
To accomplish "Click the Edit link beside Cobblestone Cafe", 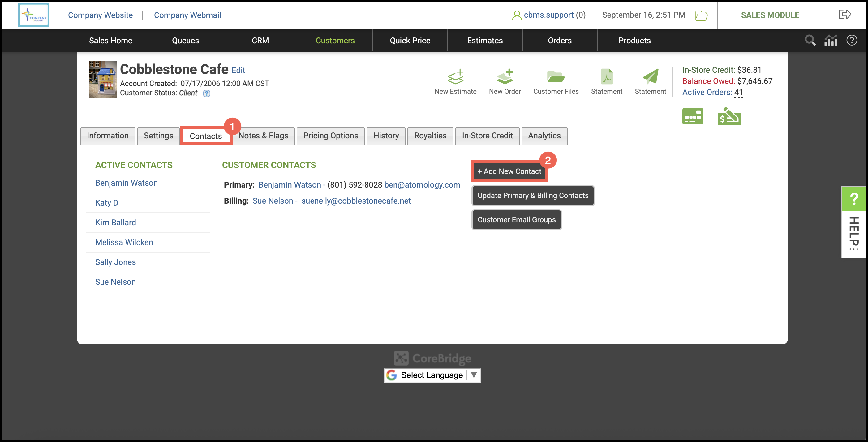I will [238, 70].
